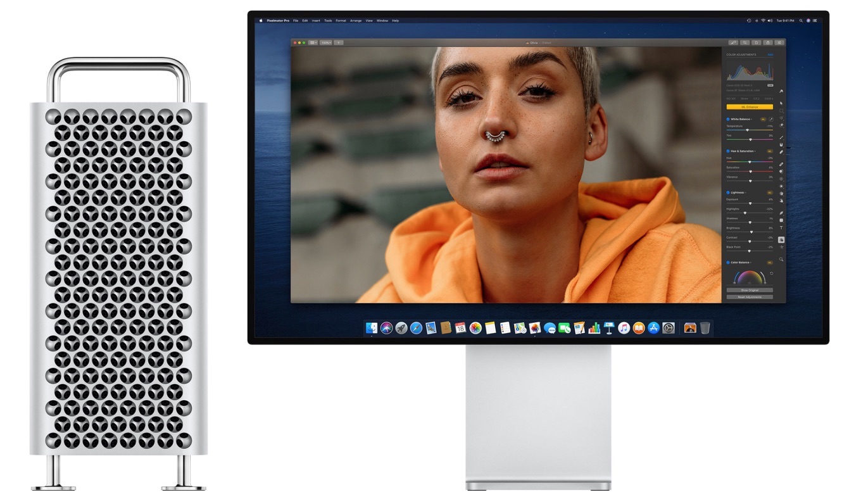Collapse the Lightness section chevron
This screenshot has width=861, height=504.
click(x=745, y=192)
